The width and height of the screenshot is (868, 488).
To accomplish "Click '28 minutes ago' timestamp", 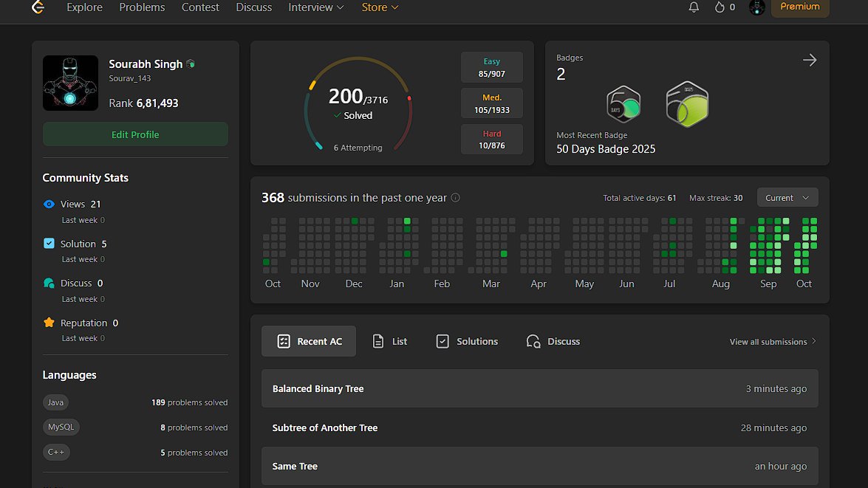I will pos(773,427).
